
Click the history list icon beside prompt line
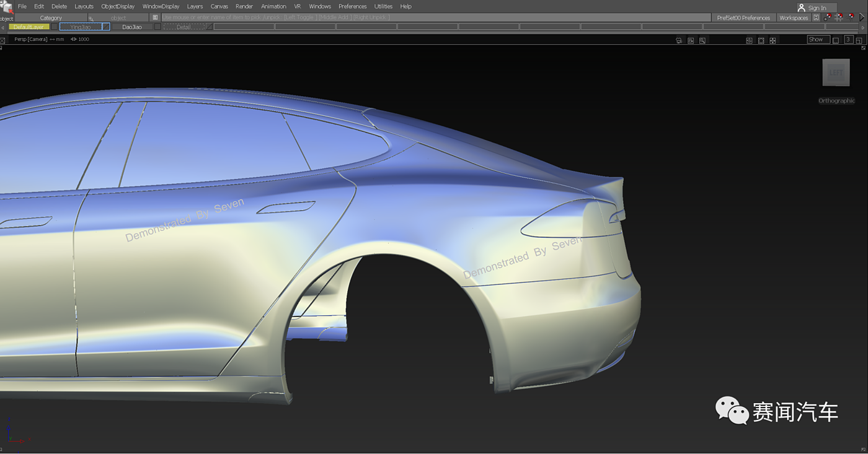click(155, 17)
